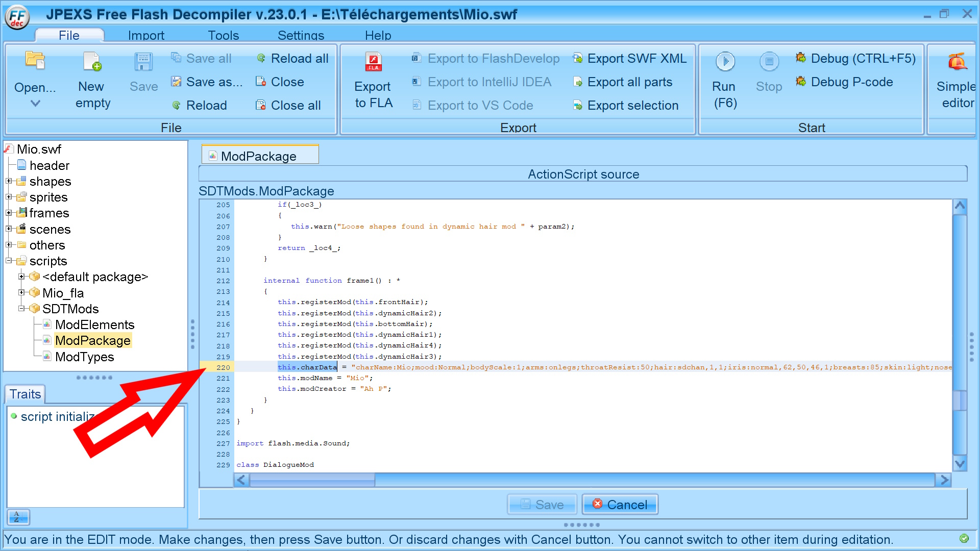Open the Simple editor icon
Viewport: 980px width, 551px height.
click(957, 62)
